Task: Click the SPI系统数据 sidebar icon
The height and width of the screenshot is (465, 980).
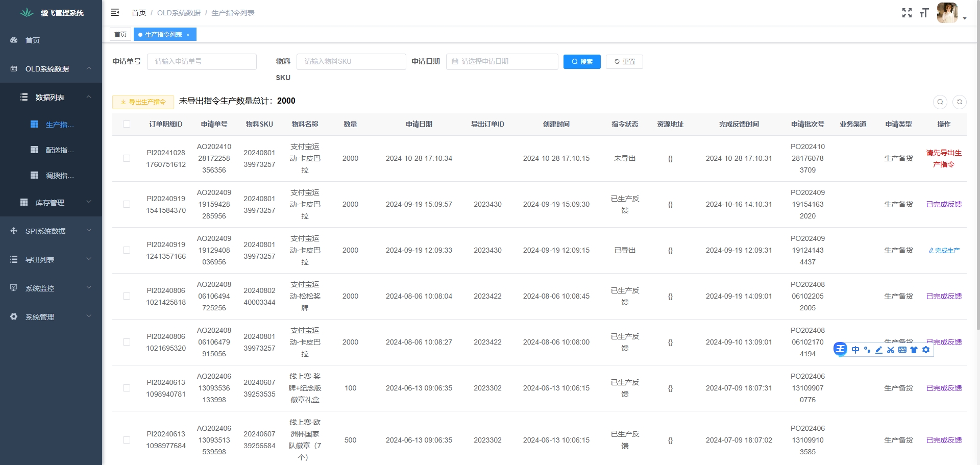Action: (14, 231)
